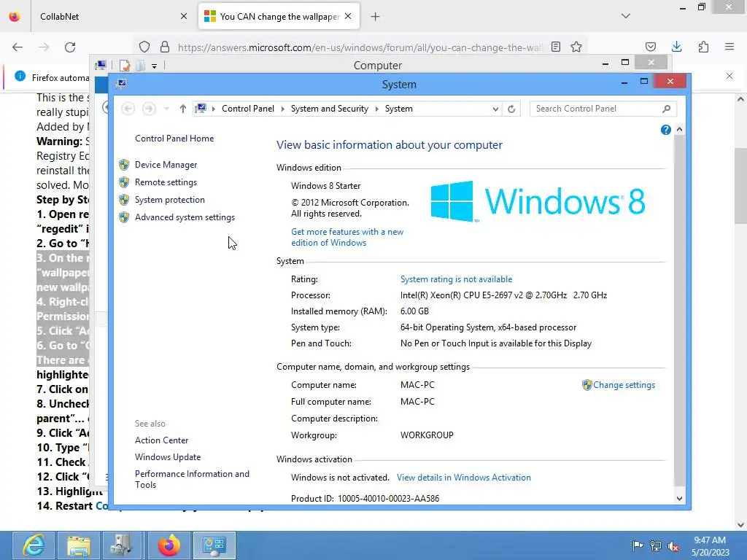The width and height of the screenshot is (747, 560).
Task: Close the CollabNet tab
Action: tap(184, 17)
